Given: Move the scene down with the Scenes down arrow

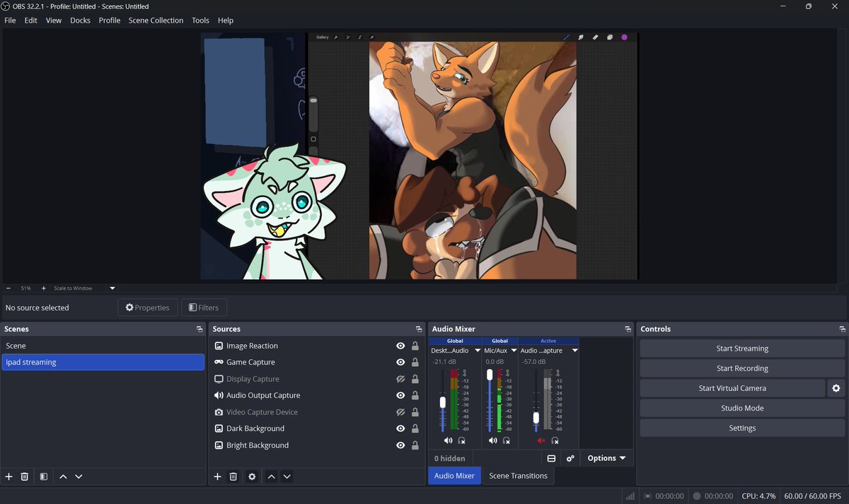Looking at the screenshot, I should [x=79, y=476].
